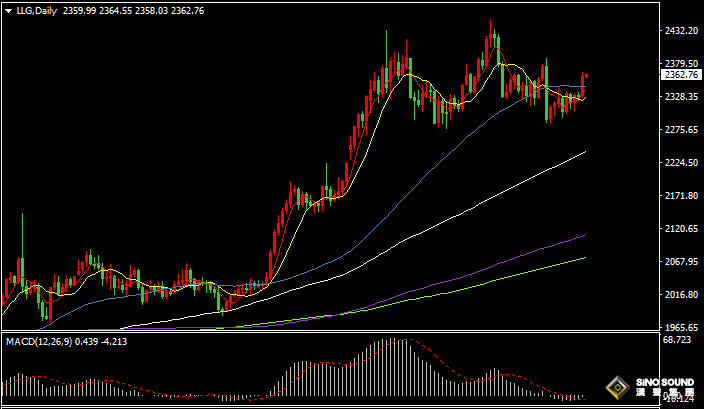The image size is (704, 409).
Task: Click the 1965.65 price axis label
Action: point(680,328)
